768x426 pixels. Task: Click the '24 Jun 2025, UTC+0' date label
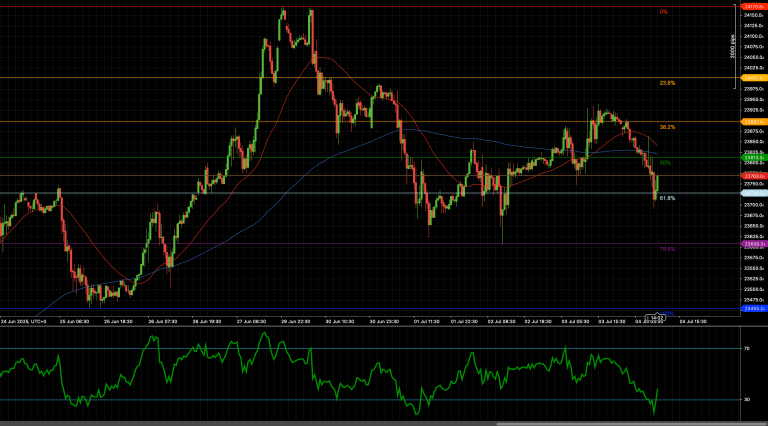tap(24, 322)
